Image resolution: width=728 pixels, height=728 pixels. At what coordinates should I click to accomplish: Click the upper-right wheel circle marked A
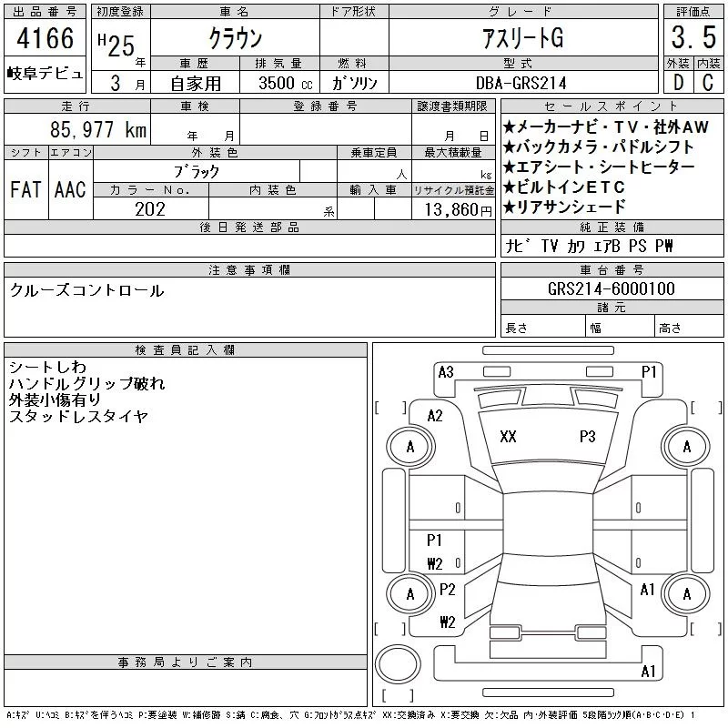point(686,447)
